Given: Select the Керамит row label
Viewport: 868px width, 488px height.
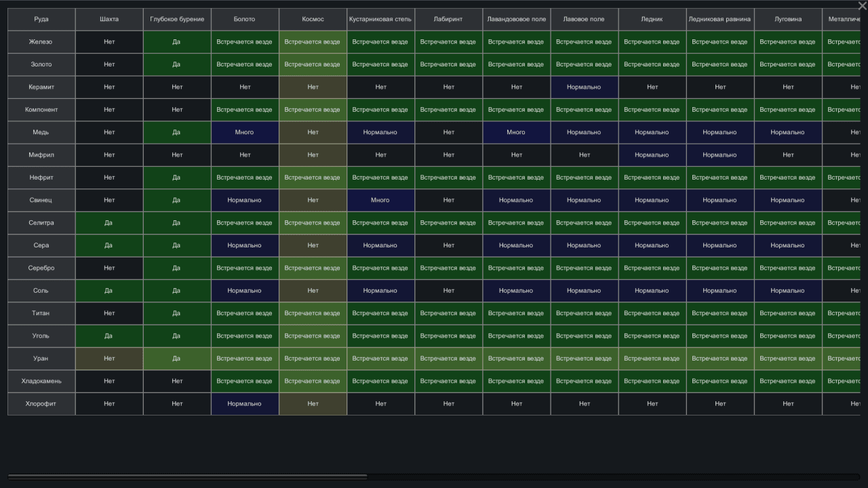Looking at the screenshot, I should [41, 87].
